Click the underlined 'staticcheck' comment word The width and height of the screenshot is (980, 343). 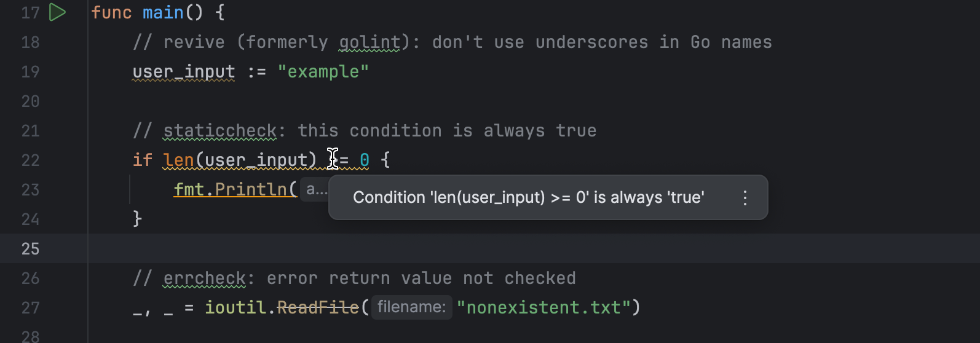click(x=220, y=131)
